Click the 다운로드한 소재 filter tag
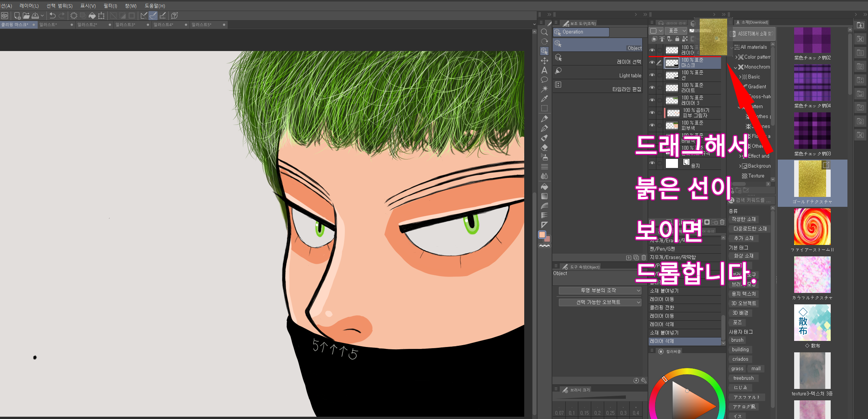This screenshot has height=419, width=868. tap(750, 229)
